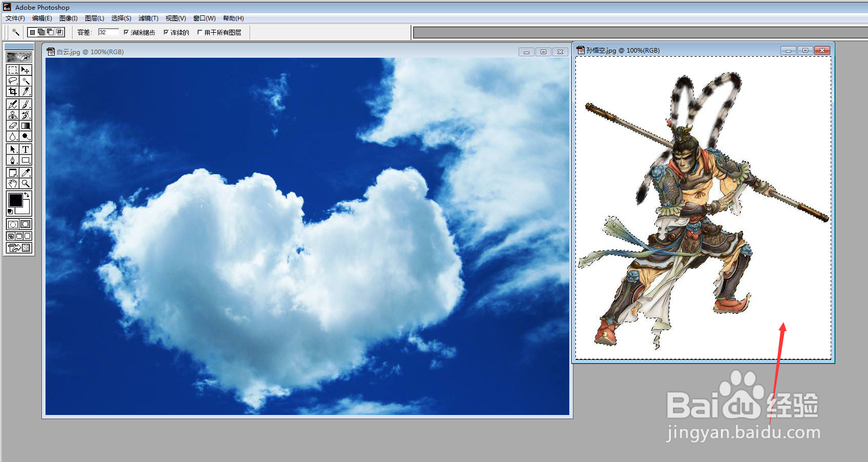Minimize the 孙悟空.jpg document window
This screenshot has width=868, height=462.
(x=788, y=50)
